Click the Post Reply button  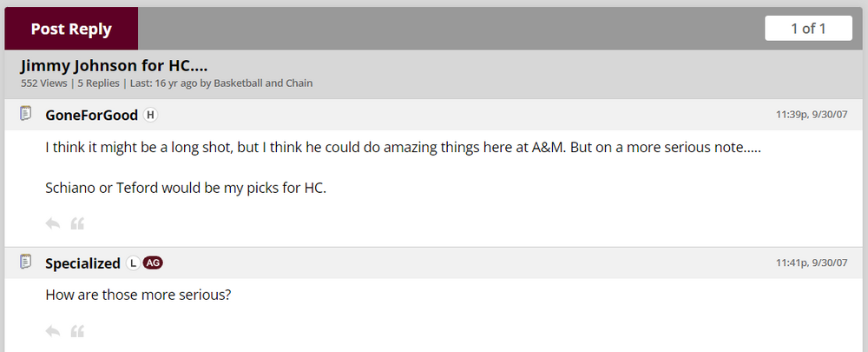pos(71,29)
